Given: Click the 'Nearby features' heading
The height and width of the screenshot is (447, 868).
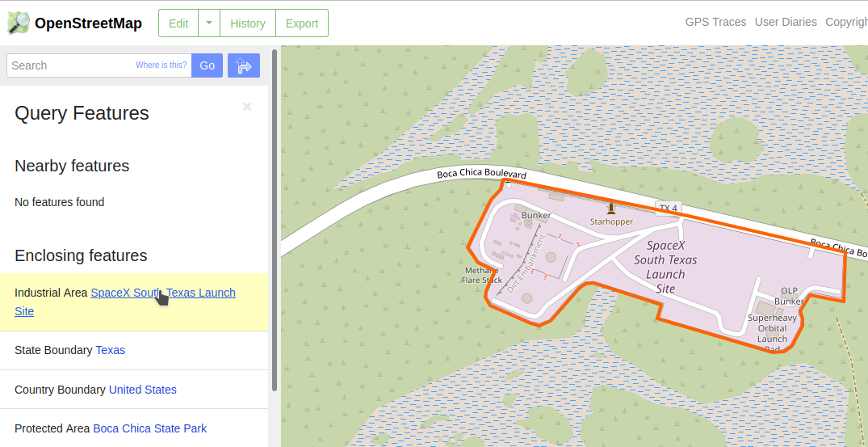Looking at the screenshot, I should click(72, 166).
